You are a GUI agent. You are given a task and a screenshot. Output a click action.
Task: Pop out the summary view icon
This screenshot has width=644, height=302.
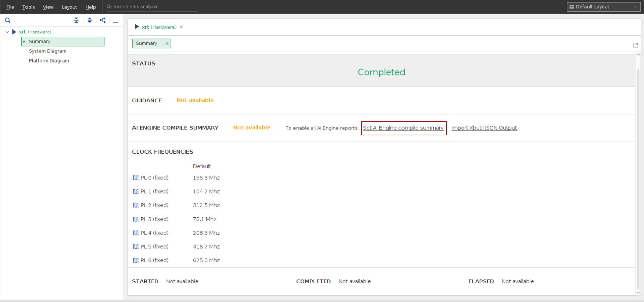point(635,45)
